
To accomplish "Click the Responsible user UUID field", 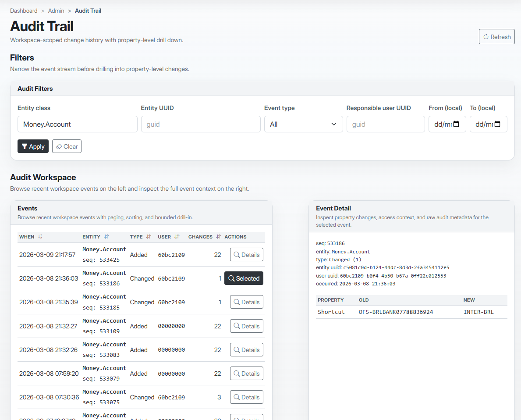I will (x=386, y=124).
